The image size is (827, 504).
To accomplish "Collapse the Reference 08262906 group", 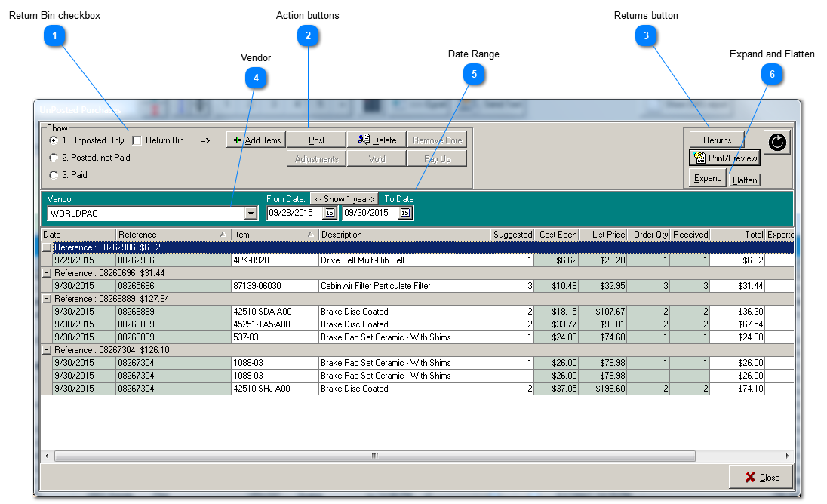I will click(x=47, y=247).
